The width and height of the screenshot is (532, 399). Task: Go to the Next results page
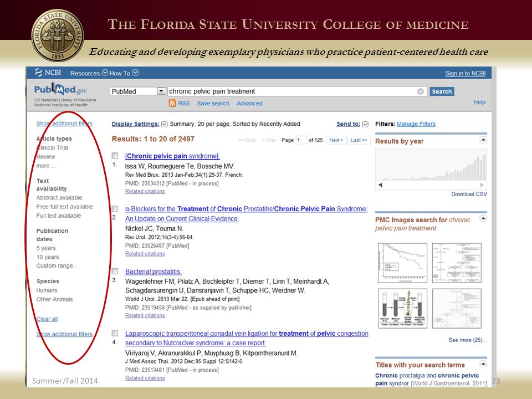(x=336, y=140)
